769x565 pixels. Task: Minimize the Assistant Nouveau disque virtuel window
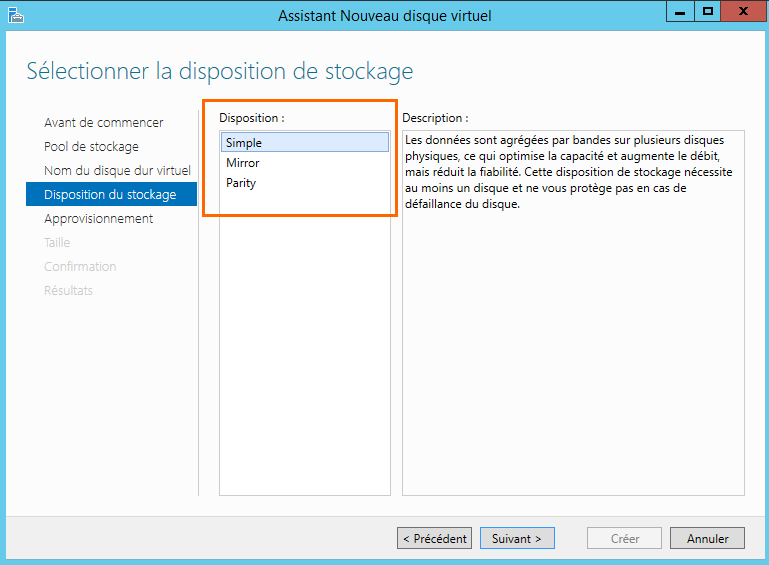click(x=682, y=12)
